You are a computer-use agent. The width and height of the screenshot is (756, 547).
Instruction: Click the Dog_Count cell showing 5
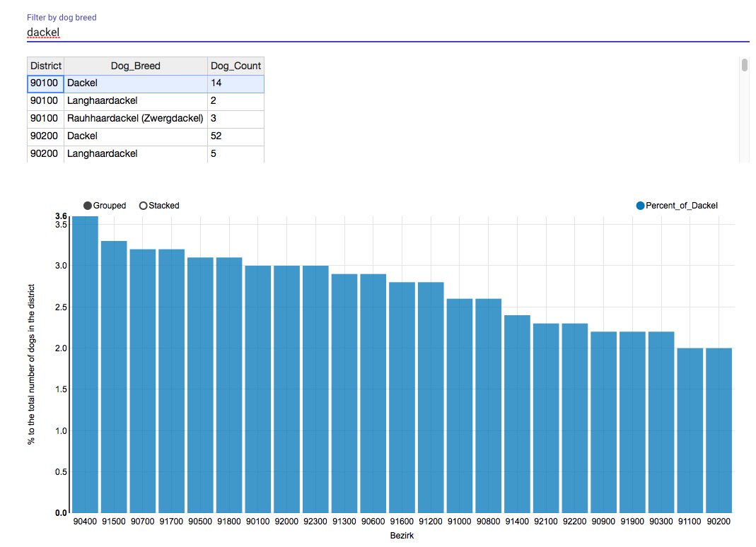(x=235, y=154)
